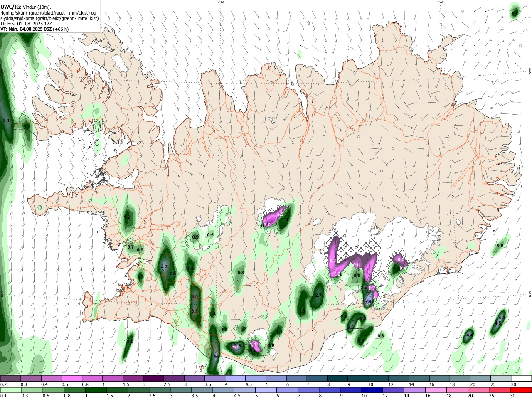532x399 pixels.
Task: Select the lavender snow legend swatch labeled 4
Action: coord(235,379)
